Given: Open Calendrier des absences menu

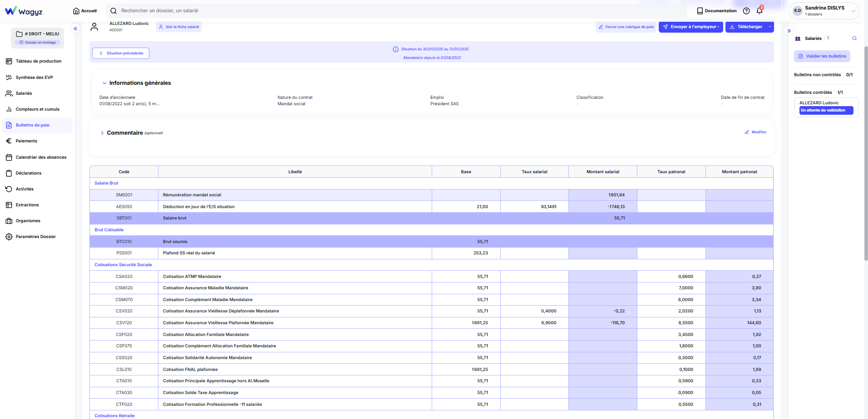Looking at the screenshot, I should (41, 157).
